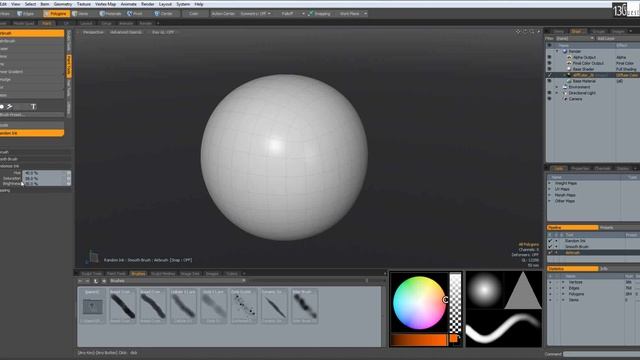Click the Random Ink button
The height and width of the screenshot is (360, 640).
tap(32, 133)
